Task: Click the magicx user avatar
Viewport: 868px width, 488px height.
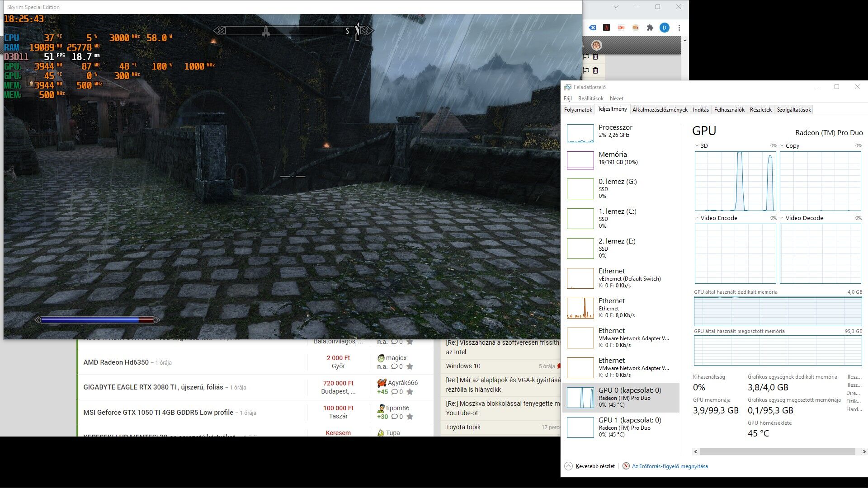Action: tap(381, 358)
